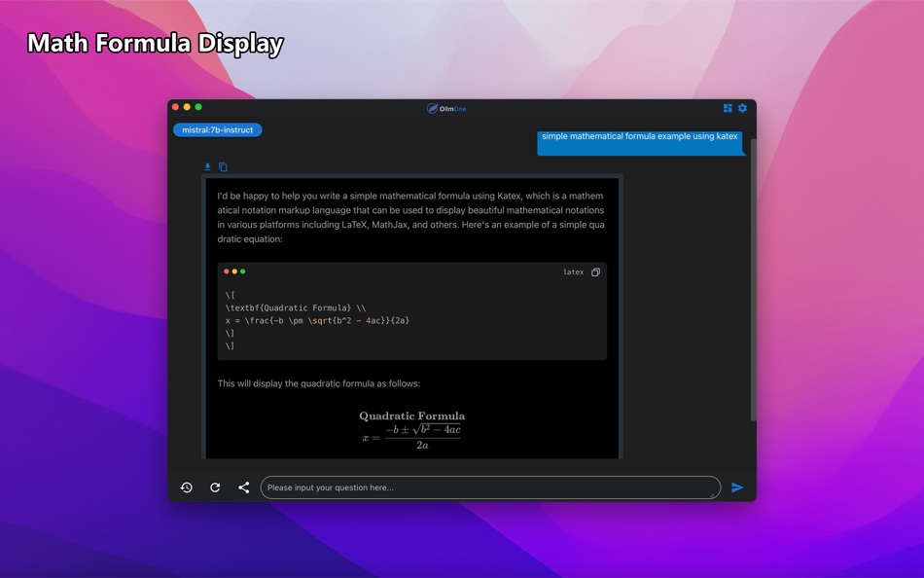Copy the latex code block contents
Screen dimensions: 924x578
click(596, 271)
